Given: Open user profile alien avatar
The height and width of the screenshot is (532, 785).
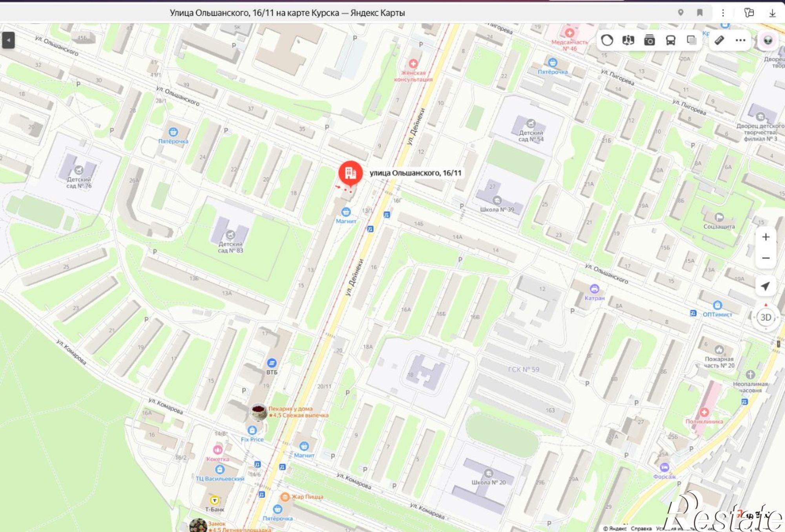Looking at the screenshot, I should click(x=768, y=40).
